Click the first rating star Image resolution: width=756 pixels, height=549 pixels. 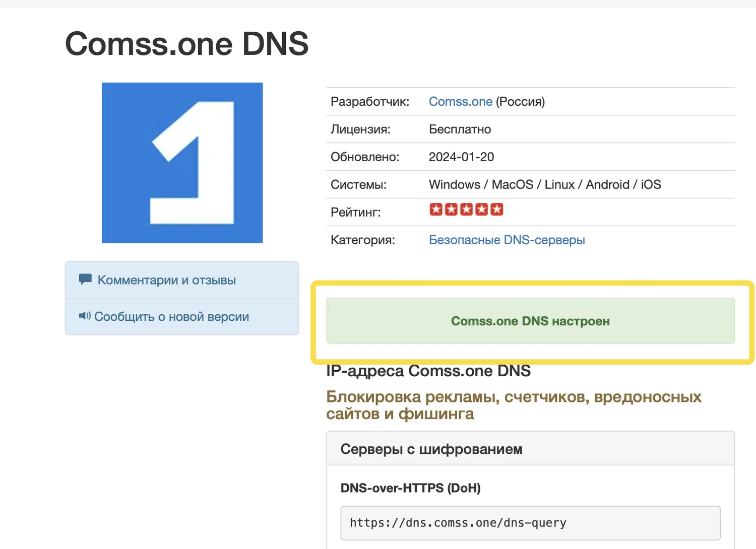(x=436, y=210)
